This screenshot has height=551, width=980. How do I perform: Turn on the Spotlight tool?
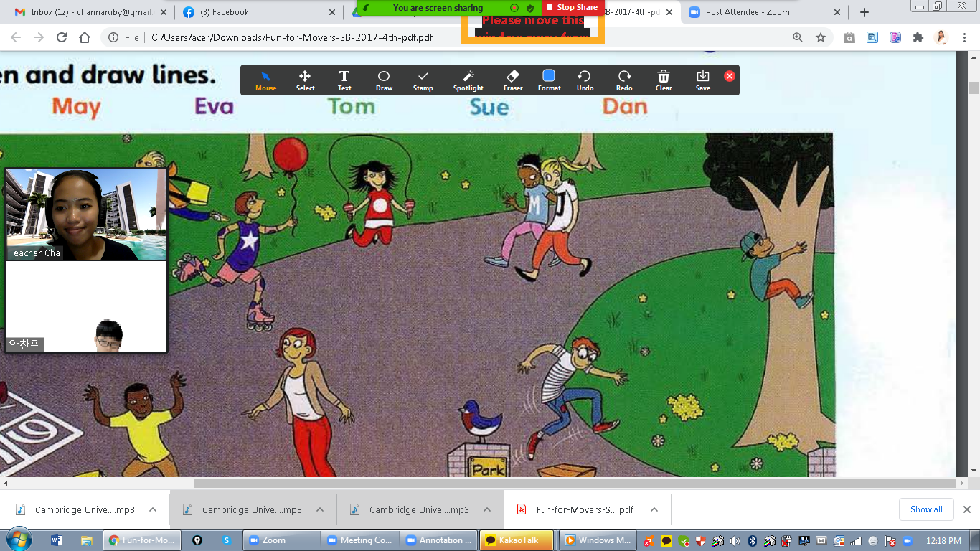[x=468, y=80]
